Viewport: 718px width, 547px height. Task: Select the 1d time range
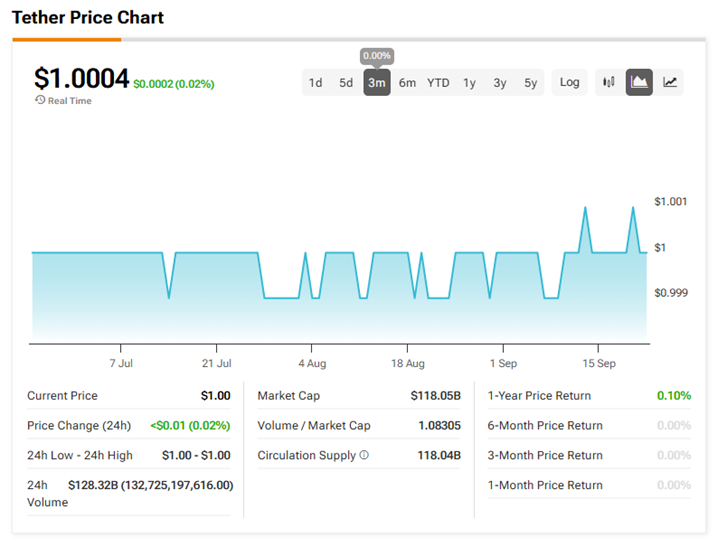[315, 83]
